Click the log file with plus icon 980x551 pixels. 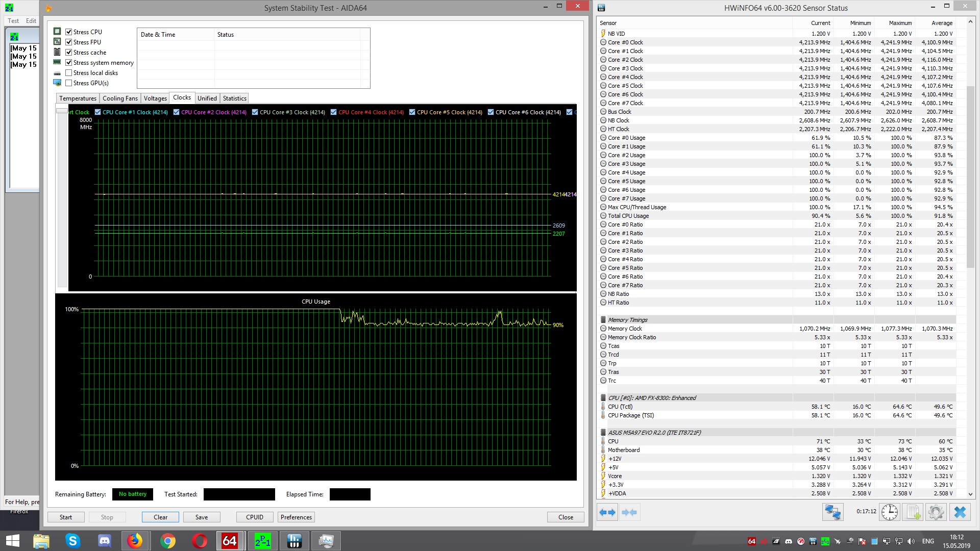[913, 512]
